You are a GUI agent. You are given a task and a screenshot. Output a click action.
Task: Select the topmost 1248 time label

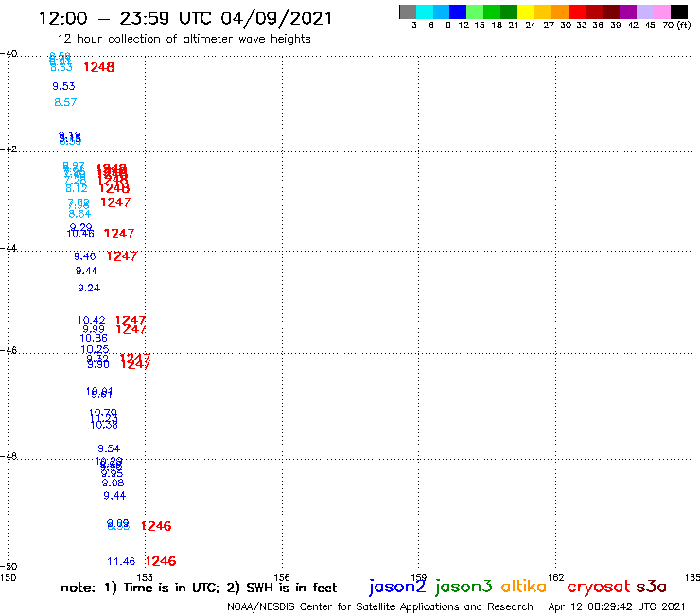(x=99, y=67)
